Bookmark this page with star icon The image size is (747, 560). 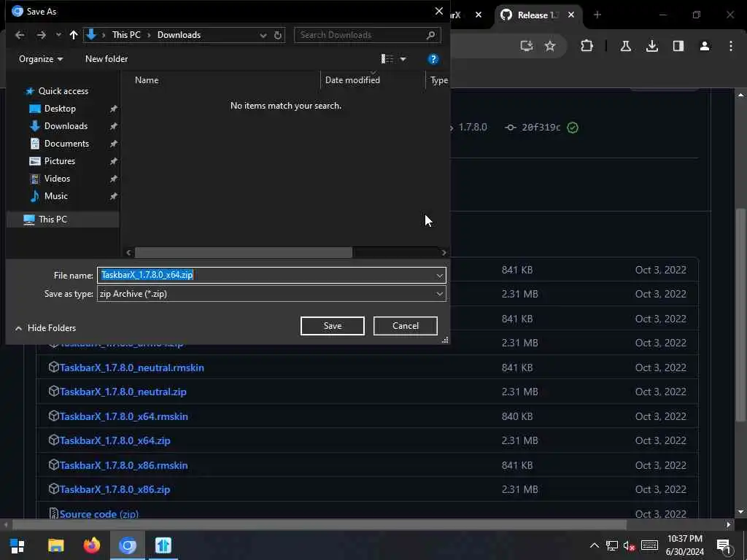(x=550, y=46)
